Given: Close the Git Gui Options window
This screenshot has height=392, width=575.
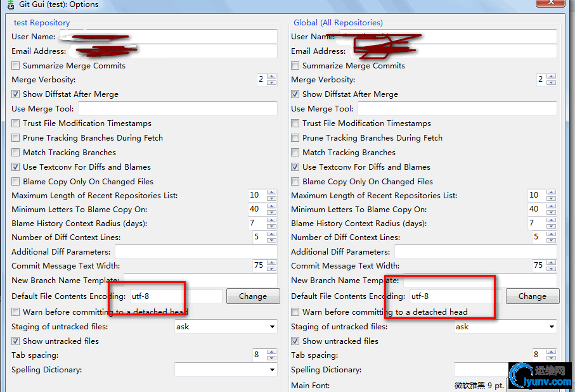Looking at the screenshot, I should [550, 3].
